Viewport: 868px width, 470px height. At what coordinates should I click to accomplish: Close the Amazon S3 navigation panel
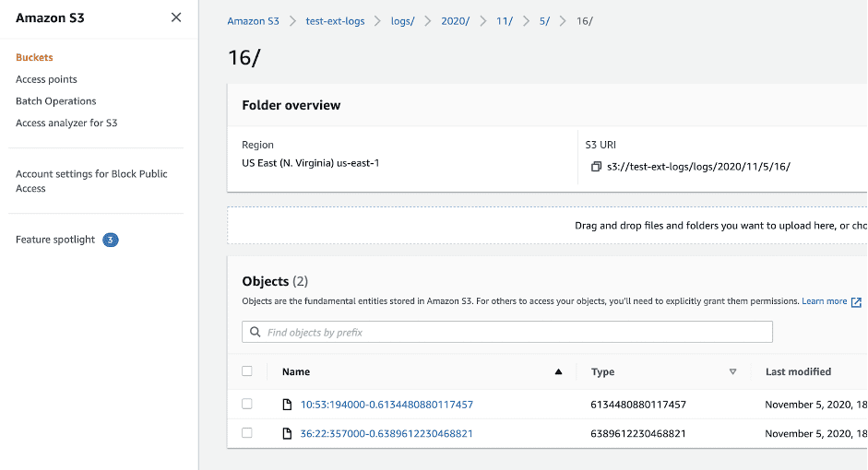tap(176, 18)
